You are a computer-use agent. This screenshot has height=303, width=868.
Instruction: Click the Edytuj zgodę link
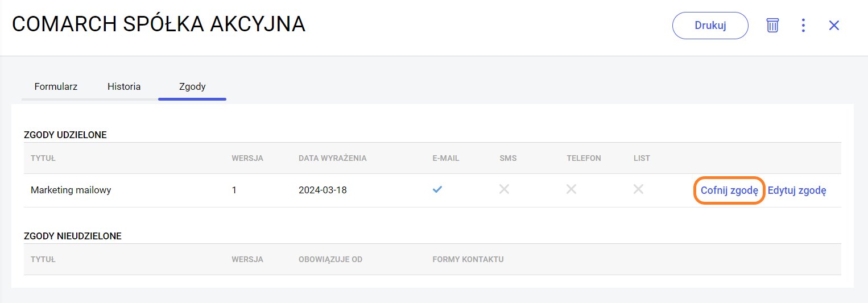(796, 190)
